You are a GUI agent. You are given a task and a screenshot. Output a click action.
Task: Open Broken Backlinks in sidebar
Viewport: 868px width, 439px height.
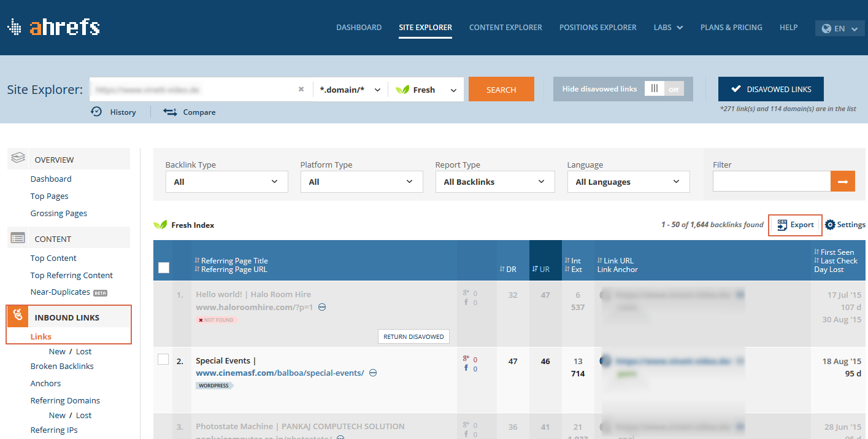[62, 366]
